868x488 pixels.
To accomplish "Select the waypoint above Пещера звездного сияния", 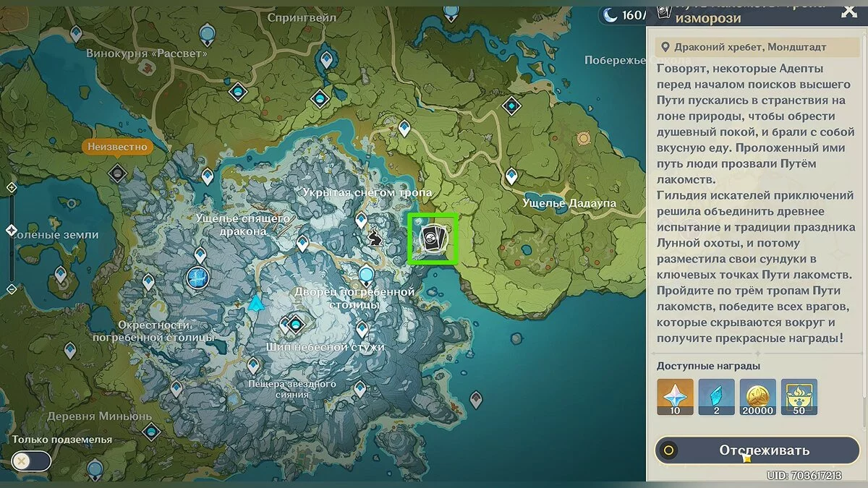I will pyautogui.click(x=253, y=366).
